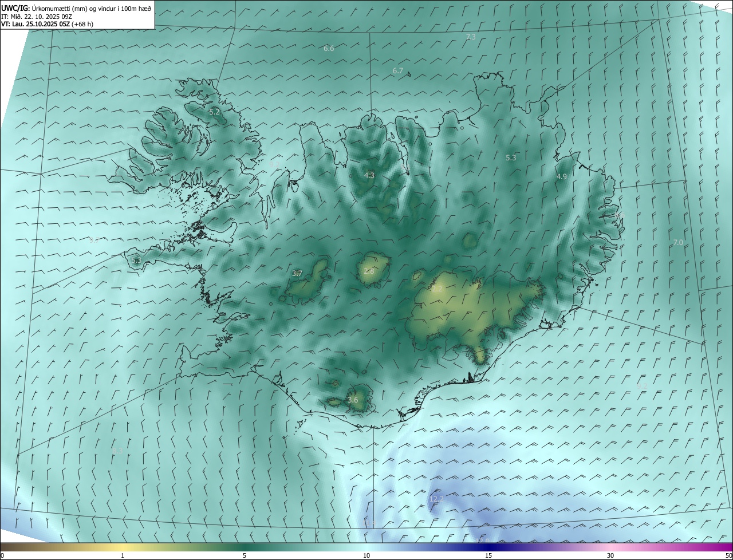Click the 4.3 value in north Iceland

(x=369, y=176)
